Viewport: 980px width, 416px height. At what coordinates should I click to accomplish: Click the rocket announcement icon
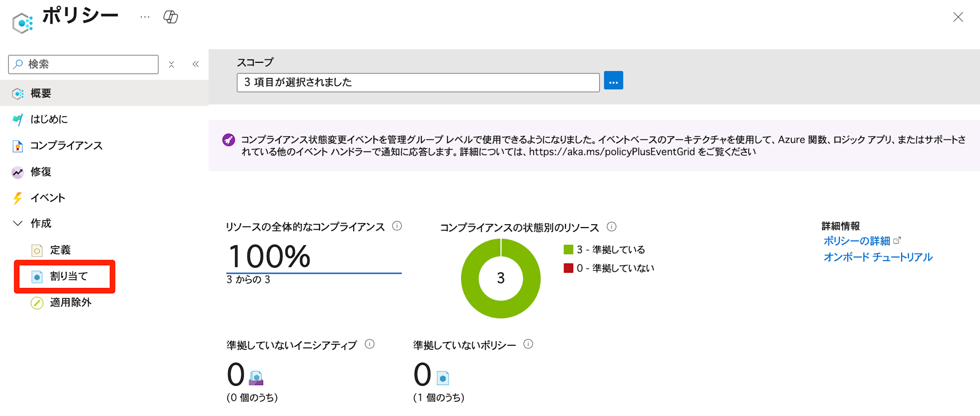click(228, 140)
